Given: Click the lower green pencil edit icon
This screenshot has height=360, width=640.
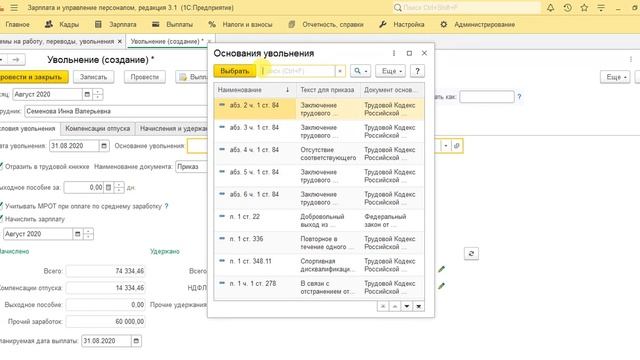Looking at the screenshot, I should click(x=441, y=286).
